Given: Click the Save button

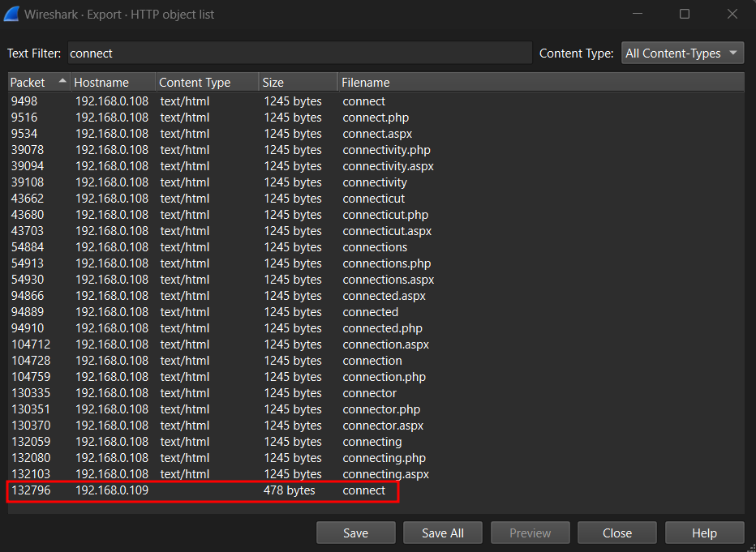Looking at the screenshot, I should [356, 533].
